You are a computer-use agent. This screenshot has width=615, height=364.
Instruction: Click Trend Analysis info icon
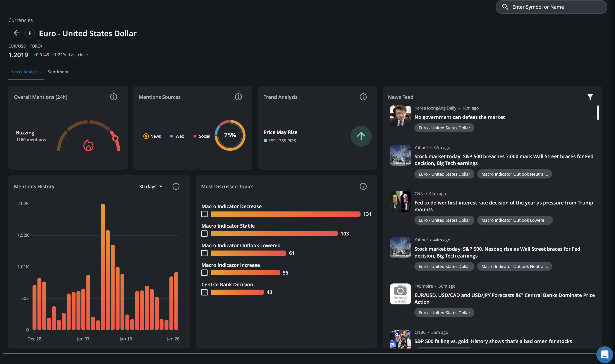point(363,97)
